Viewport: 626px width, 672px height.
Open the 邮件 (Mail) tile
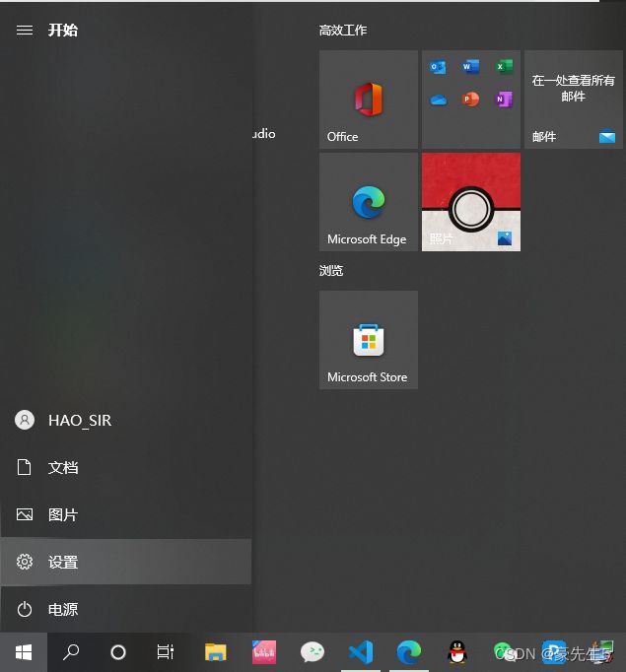[574, 100]
